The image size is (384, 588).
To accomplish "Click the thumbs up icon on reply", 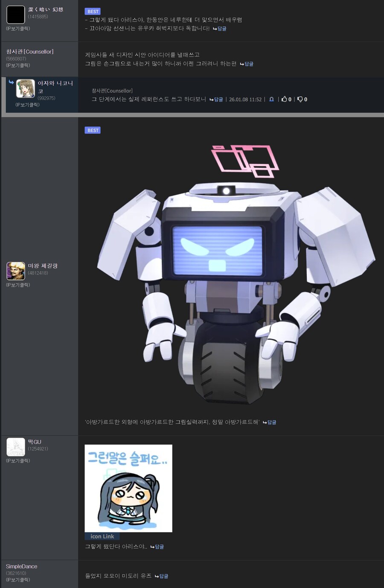I will [x=284, y=99].
